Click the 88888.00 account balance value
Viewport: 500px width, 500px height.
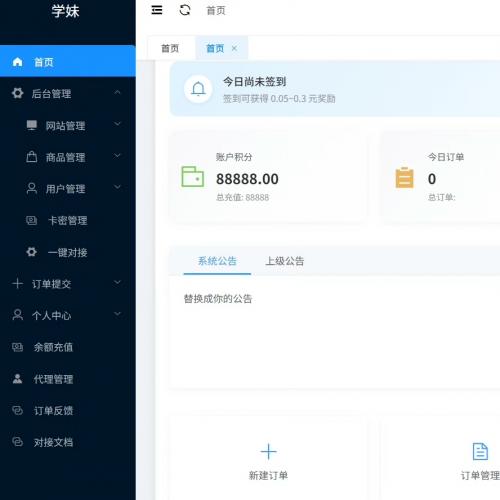click(x=247, y=179)
